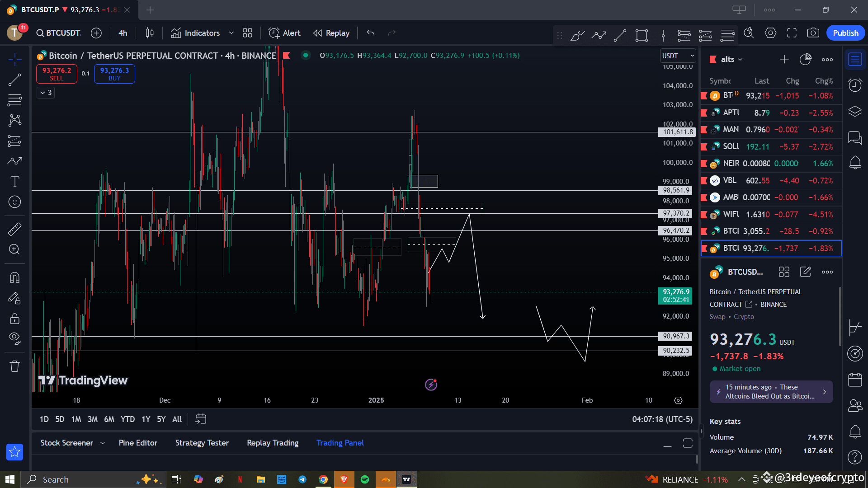Select the Text annotation tool
Image resolution: width=868 pixels, height=488 pixels.
coord(15,181)
